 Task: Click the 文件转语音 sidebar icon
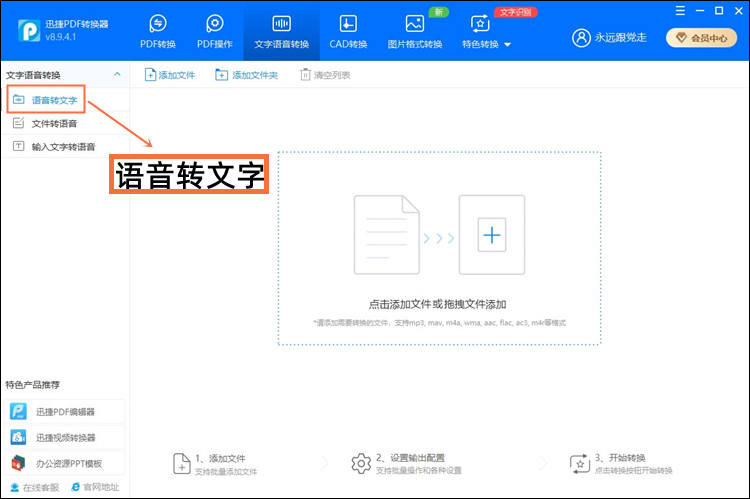(x=19, y=123)
